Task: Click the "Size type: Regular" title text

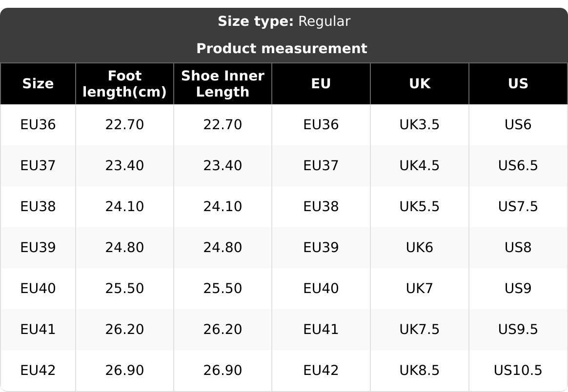Action: [284, 21]
